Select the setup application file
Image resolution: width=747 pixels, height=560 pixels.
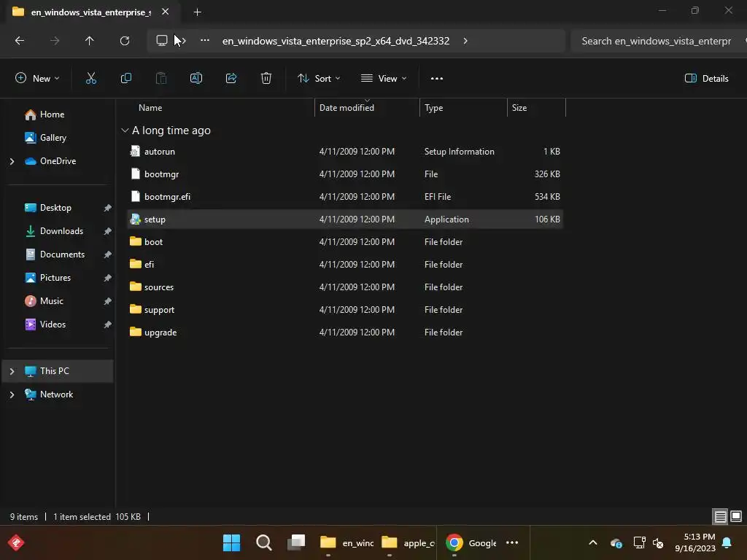coord(345,219)
